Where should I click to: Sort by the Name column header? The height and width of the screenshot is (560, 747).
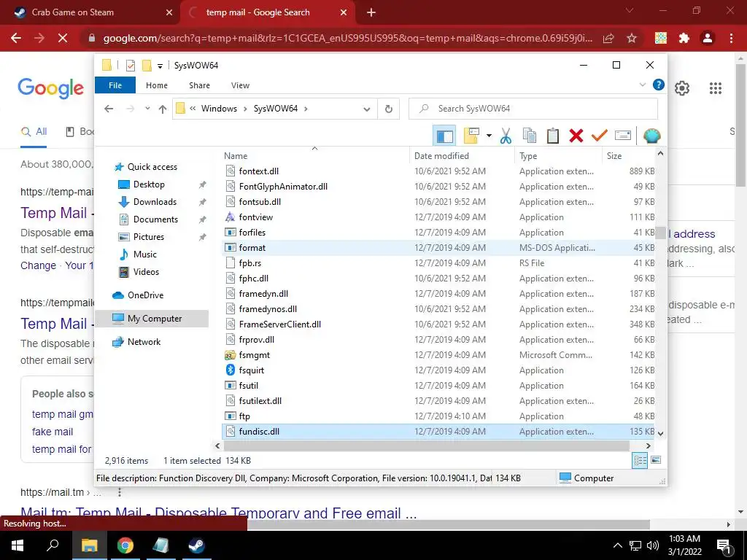(314, 156)
